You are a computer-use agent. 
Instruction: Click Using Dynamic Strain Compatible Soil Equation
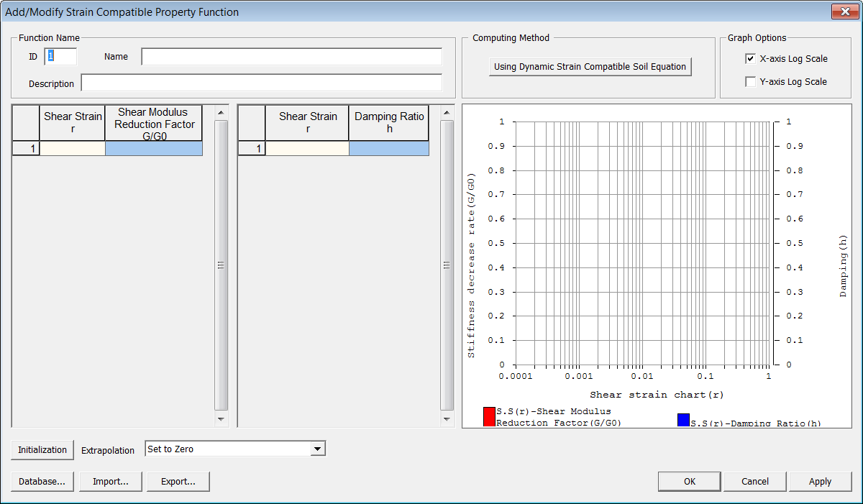[590, 67]
